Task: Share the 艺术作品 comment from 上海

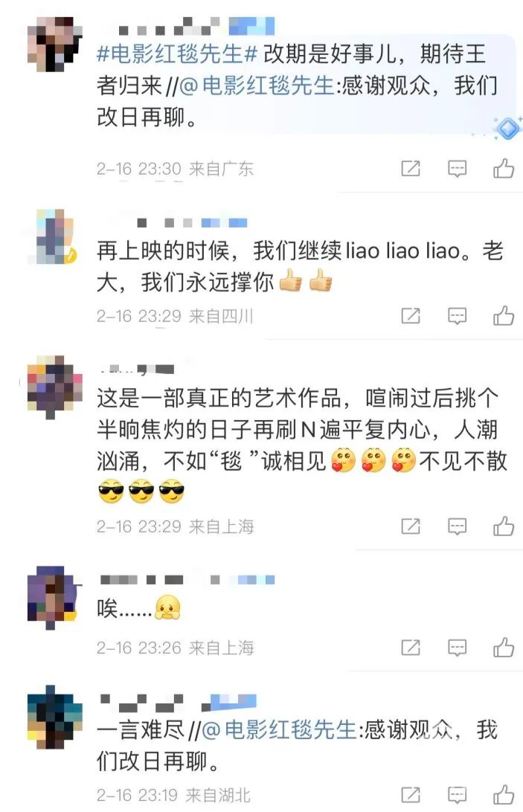Action: click(411, 526)
